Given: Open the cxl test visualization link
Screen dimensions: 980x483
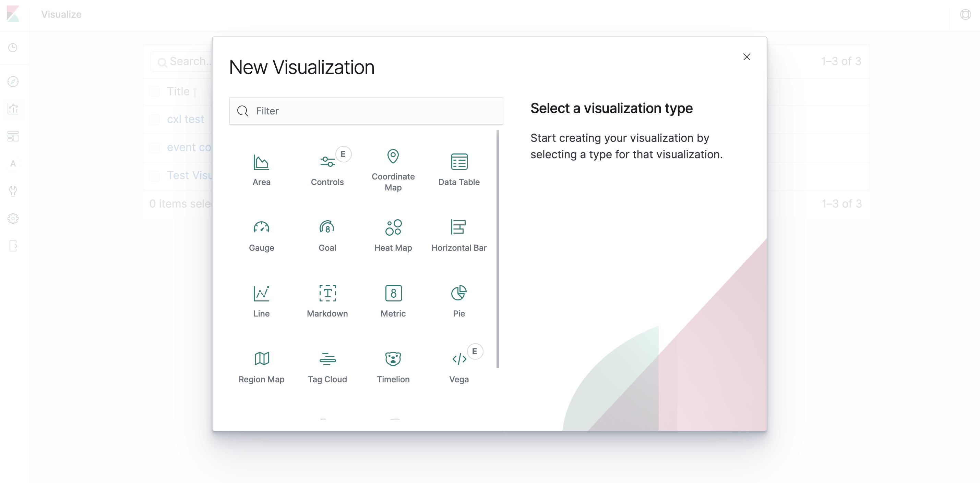Looking at the screenshot, I should (186, 119).
